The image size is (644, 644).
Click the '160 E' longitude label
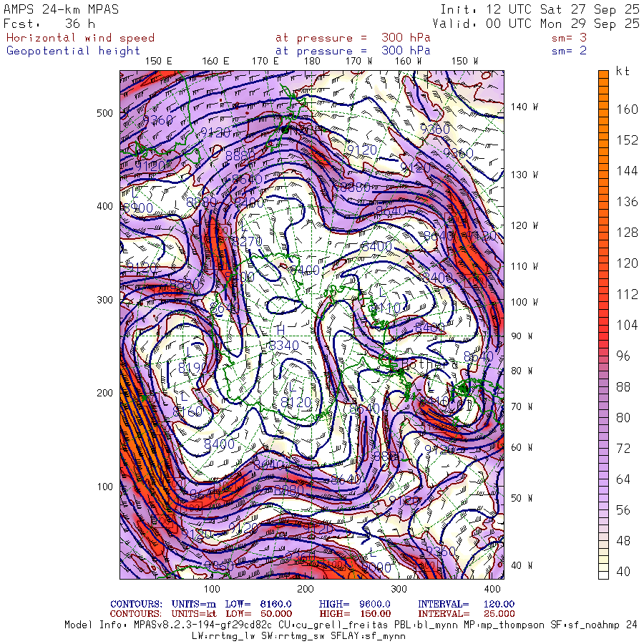215,62
